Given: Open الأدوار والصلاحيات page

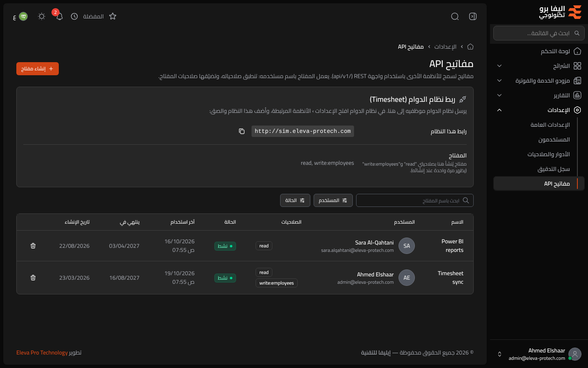Looking at the screenshot, I should tap(548, 154).
